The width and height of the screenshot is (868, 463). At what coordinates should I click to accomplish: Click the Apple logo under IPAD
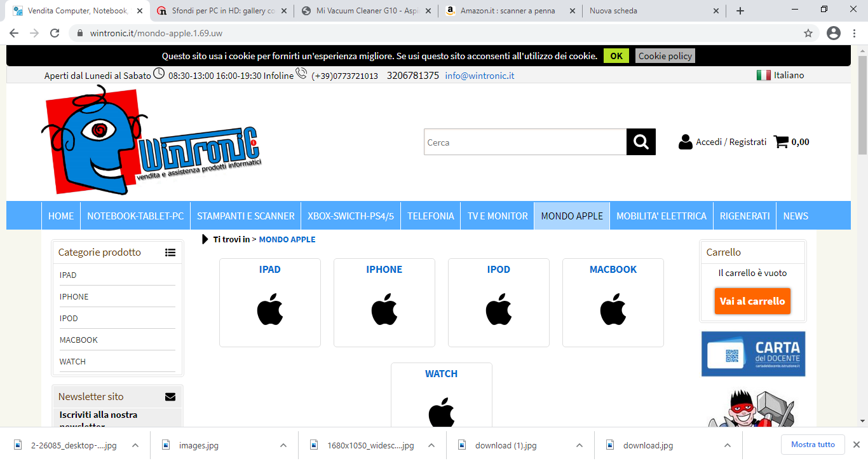coord(270,310)
